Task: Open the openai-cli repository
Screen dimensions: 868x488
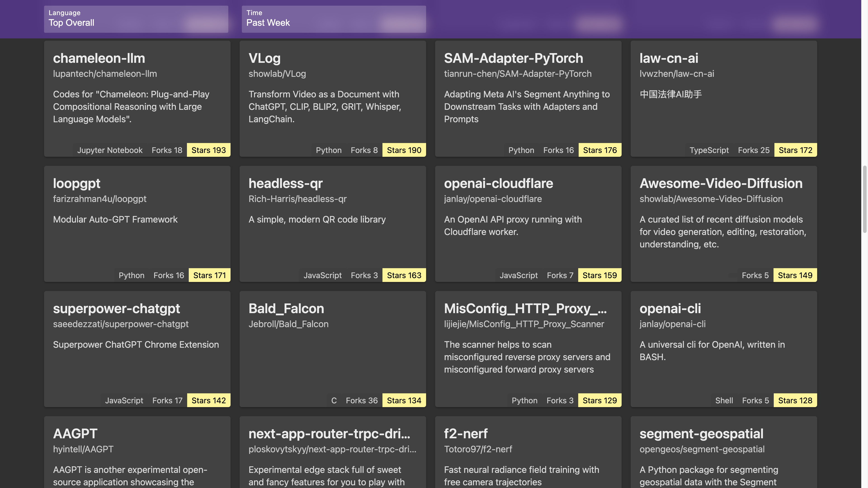Action: coord(670,308)
